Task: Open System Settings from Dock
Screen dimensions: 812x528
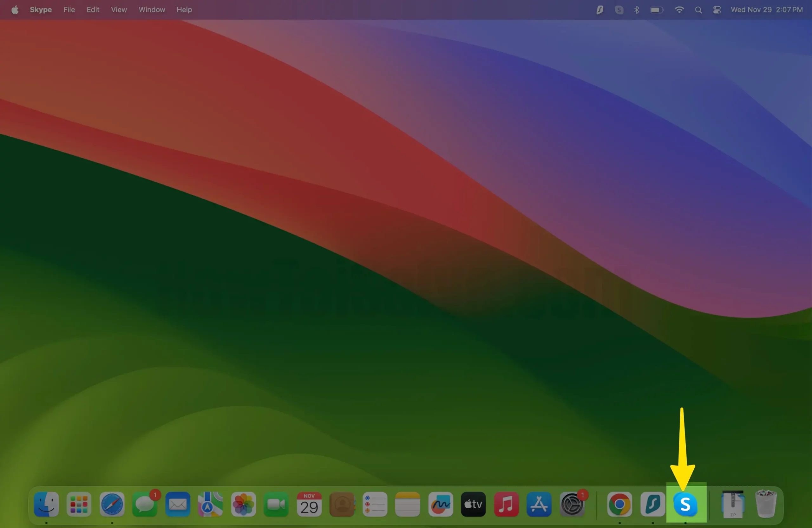Action: click(572, 504)
